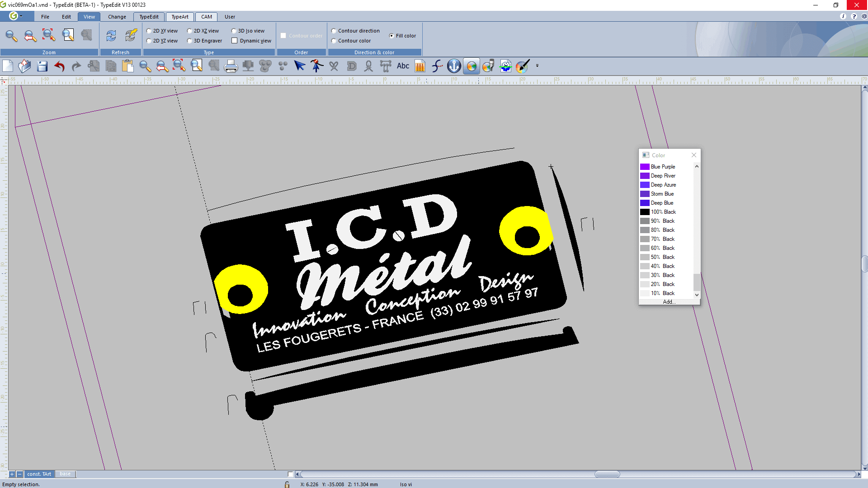Open the CAM ribbon tab
Image resolution: width=868 pixels, height=488 pixels.
click(x=206, y=17)
